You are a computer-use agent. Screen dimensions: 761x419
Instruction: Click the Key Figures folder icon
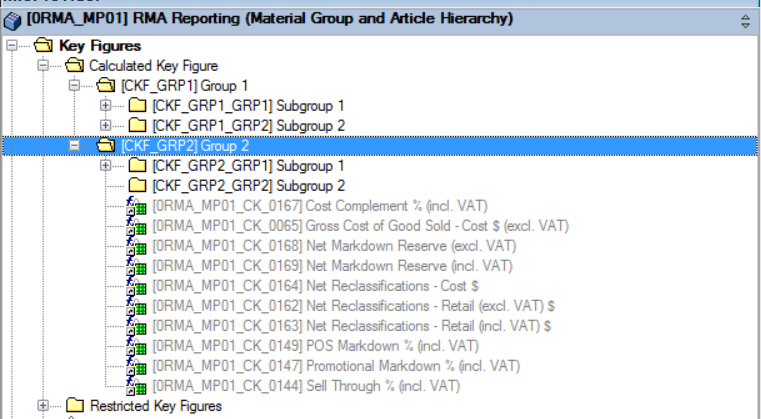(43, 46)
